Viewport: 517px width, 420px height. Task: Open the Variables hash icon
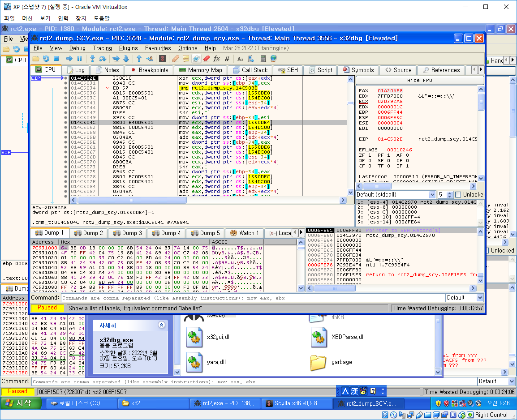(x=227, y=59)
